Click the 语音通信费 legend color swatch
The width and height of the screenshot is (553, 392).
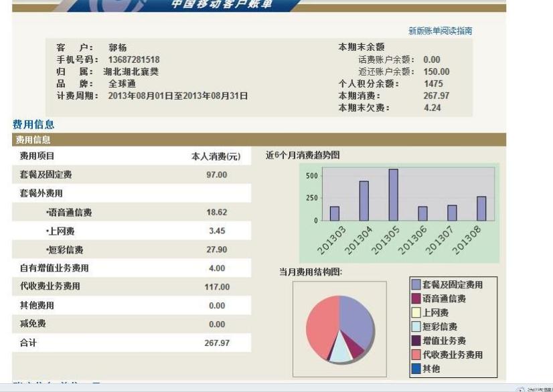tap(416, 298)
